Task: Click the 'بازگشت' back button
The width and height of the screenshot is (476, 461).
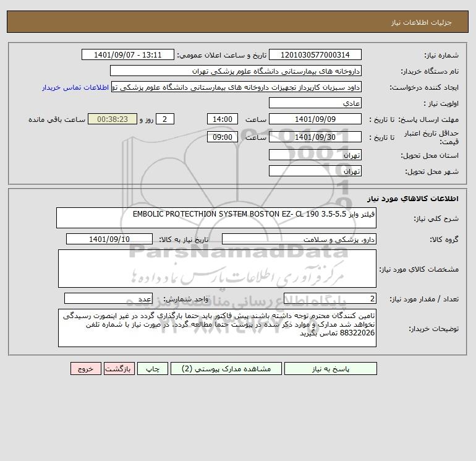Action: click(x=119, y=369)
